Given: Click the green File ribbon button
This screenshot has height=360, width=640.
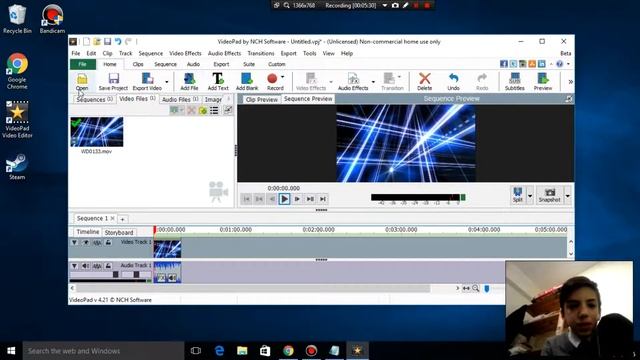Looking at the screenshot, I should 83,64.
